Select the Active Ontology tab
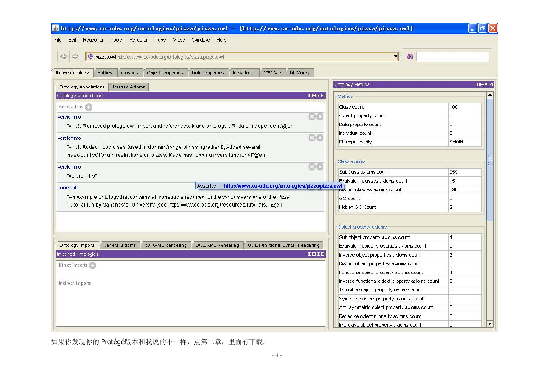 (72, 73)
